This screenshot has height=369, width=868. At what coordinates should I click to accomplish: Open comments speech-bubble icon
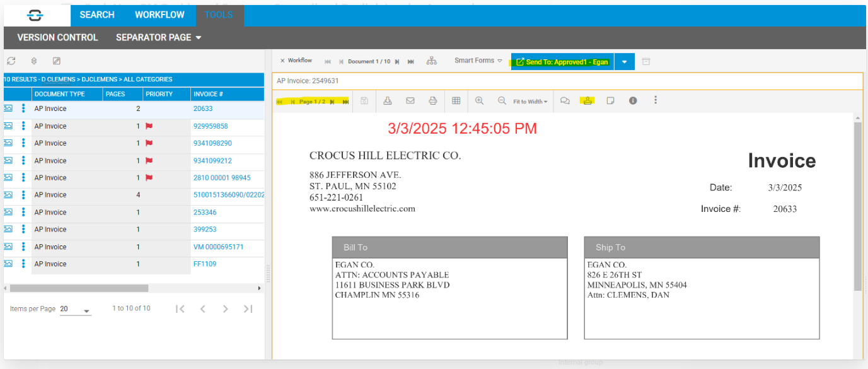(x=565, y=101)
